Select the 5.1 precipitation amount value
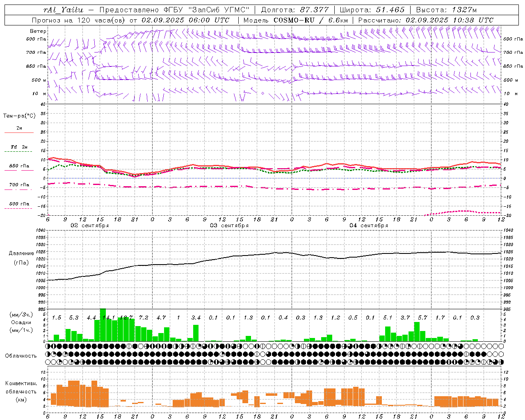Screen dimensions: 525x420 tap(388, 318)
